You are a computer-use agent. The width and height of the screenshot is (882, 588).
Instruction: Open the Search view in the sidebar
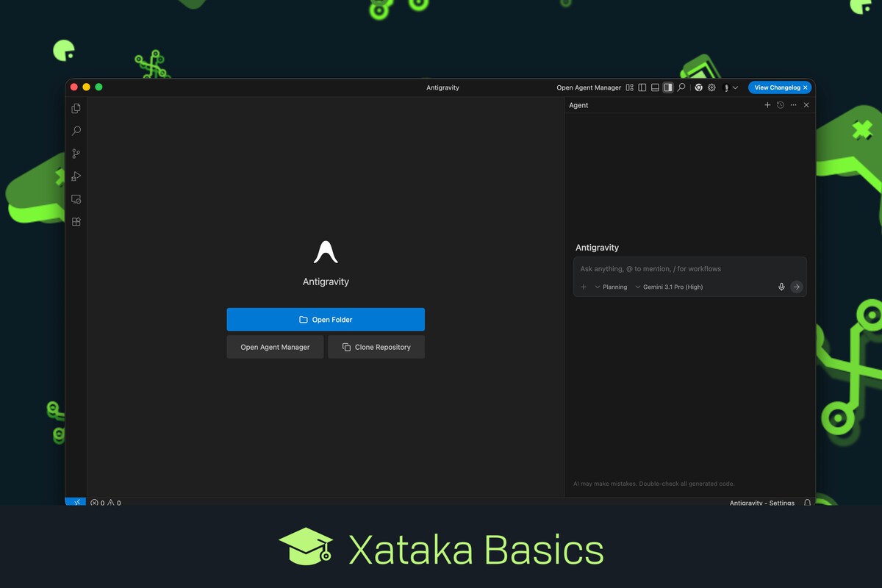(x=76, y=131)
